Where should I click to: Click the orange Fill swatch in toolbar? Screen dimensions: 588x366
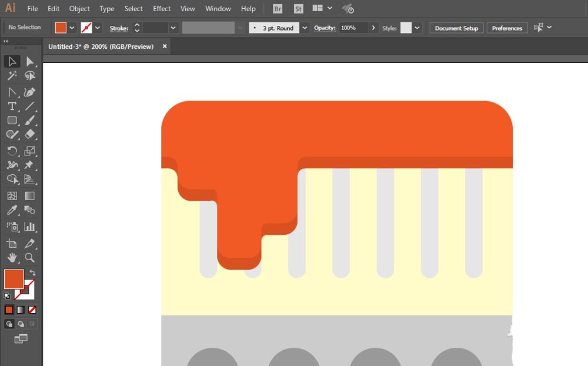[14, 279]
